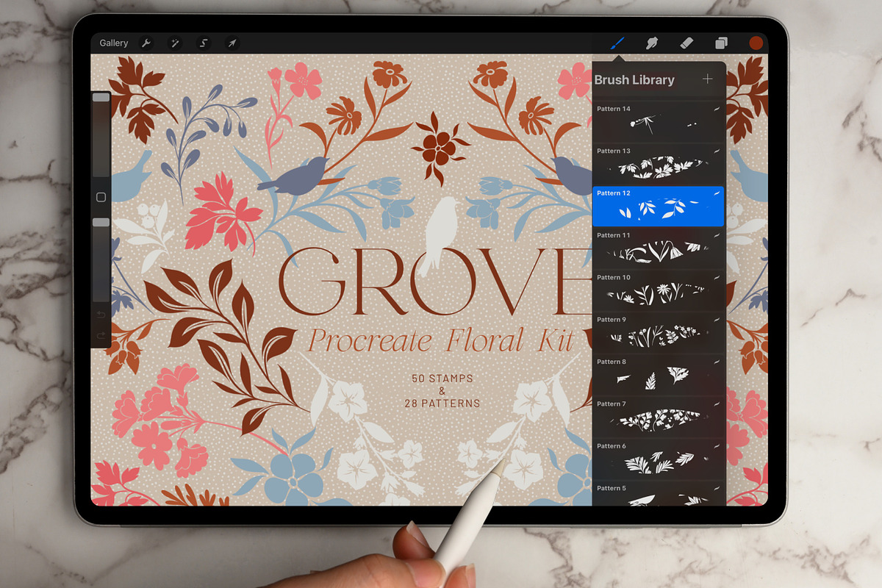The height and width of the screenshot is (588, 882).
Task: Select the Smudge finger tool
Action: coord(651,43)
